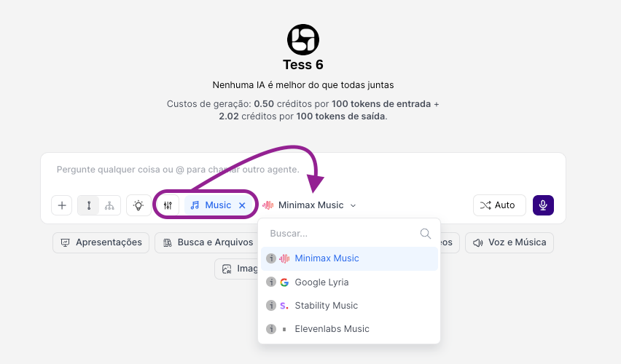Select Minimax Music in the list

349,258
